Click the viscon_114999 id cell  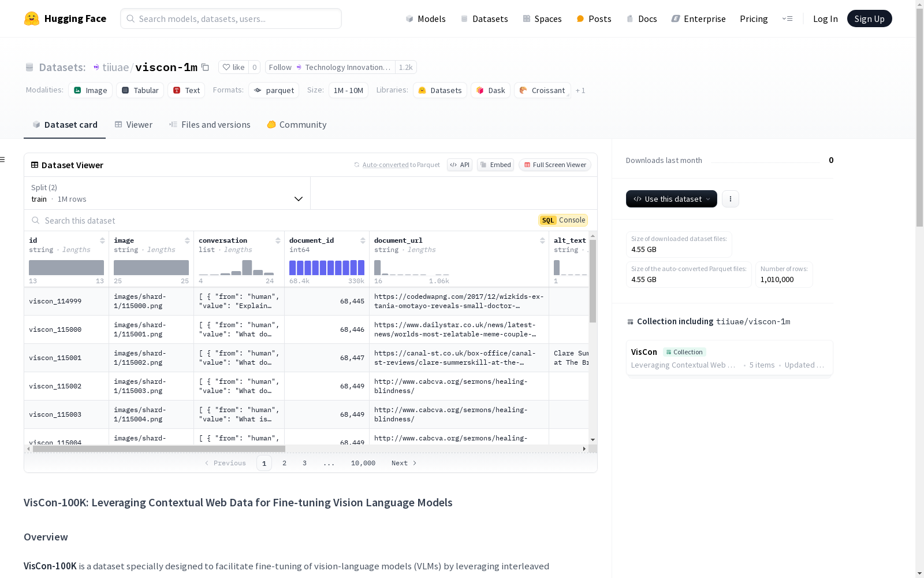pos(66,301)
